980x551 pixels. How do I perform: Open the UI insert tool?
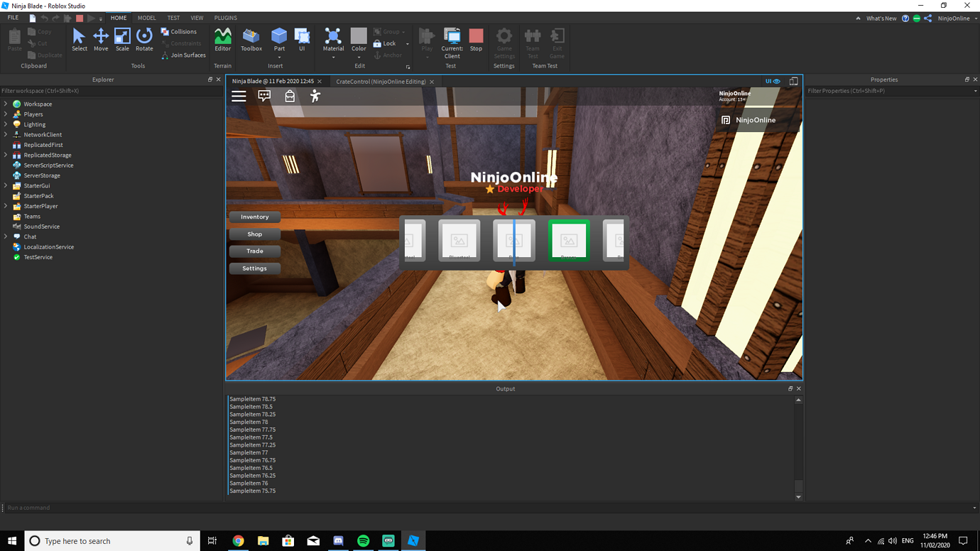[x=302, y=40]
